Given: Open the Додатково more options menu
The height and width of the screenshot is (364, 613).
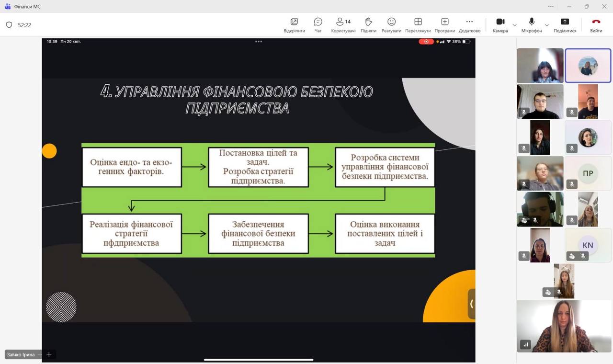Looking at the screenshot, I should pyautogui.click(x=469, y=24).
